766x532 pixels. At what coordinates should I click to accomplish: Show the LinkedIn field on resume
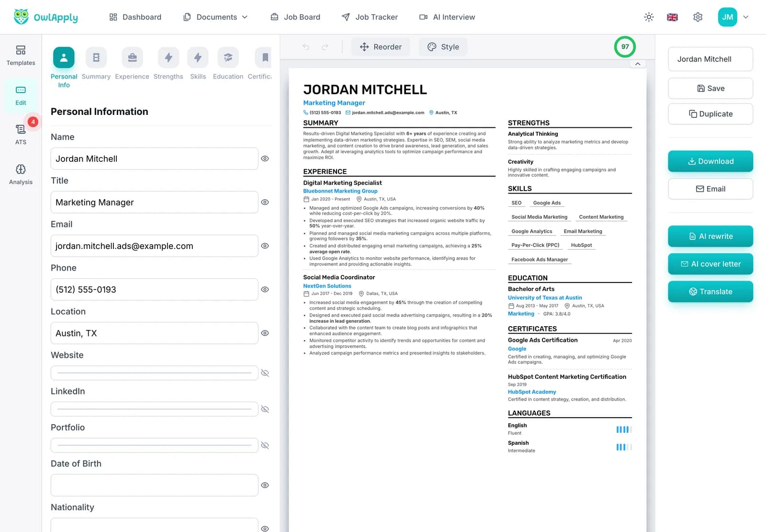tap(265, 409)
